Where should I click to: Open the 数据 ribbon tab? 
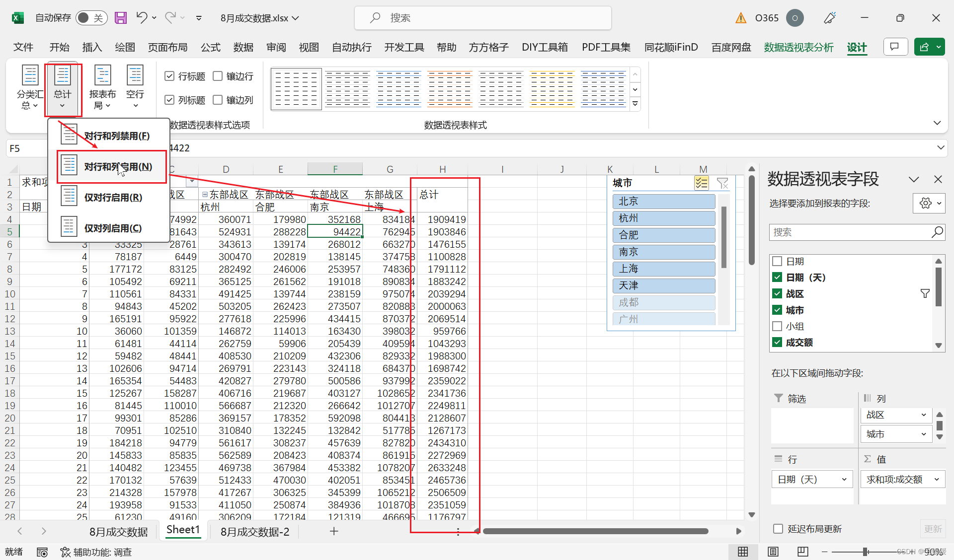point(243,47)
